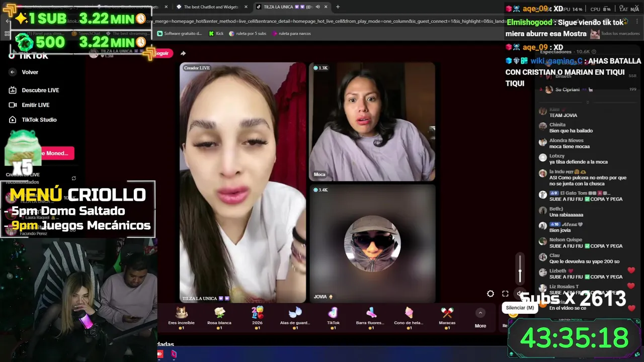
Task: Enter fullscreen mode on the player
Action: (x=505, y=294)
